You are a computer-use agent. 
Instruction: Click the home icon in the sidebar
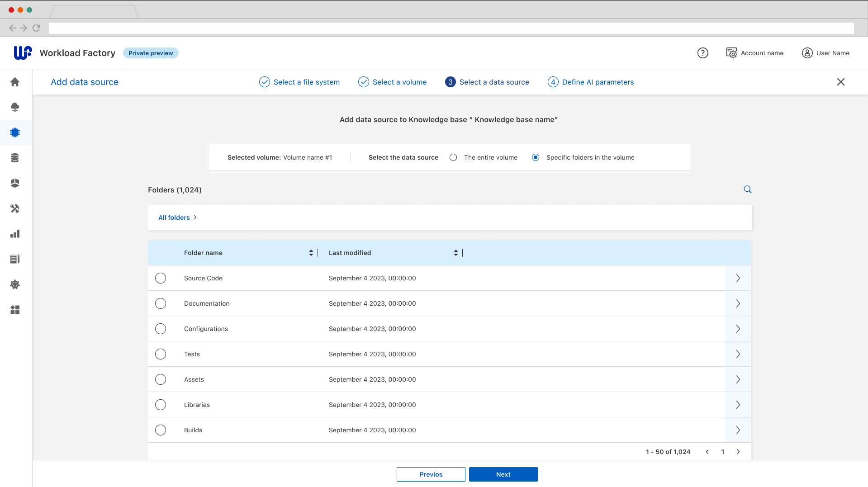[15, 82]
